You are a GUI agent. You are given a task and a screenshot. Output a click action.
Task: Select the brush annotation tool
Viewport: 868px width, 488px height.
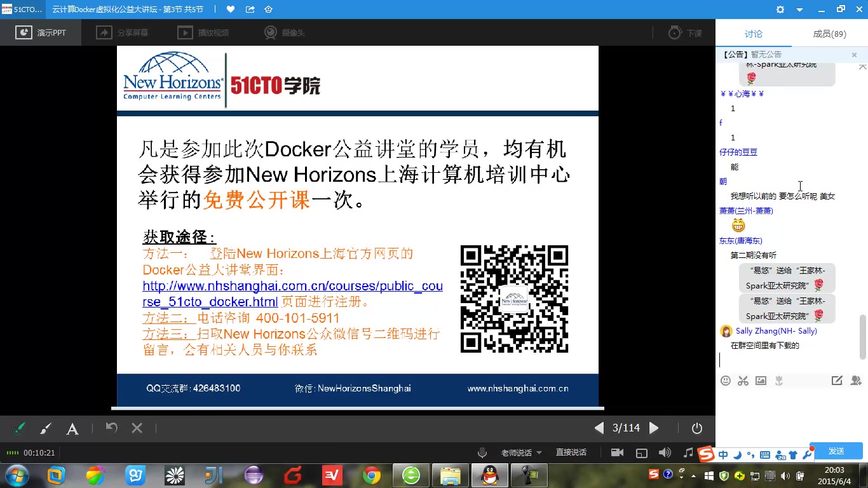pyautogui.click(x=45, y=428)
